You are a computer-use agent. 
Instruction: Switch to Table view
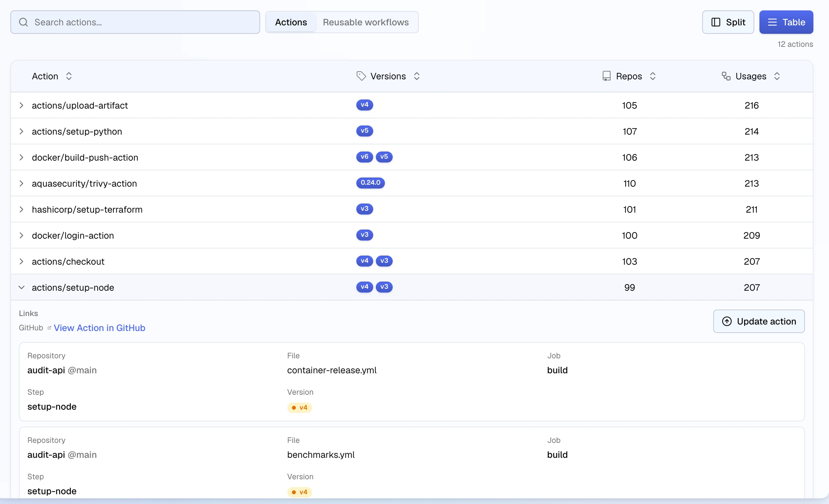786,22
